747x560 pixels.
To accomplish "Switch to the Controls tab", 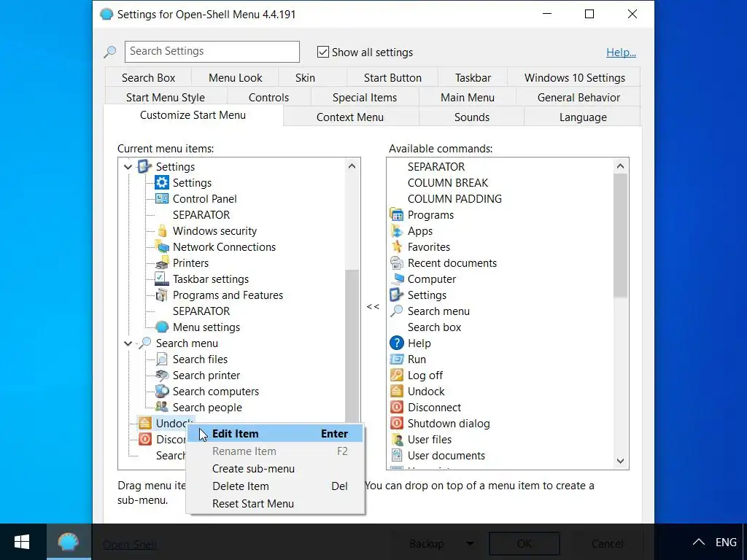I will click(268, 97).
